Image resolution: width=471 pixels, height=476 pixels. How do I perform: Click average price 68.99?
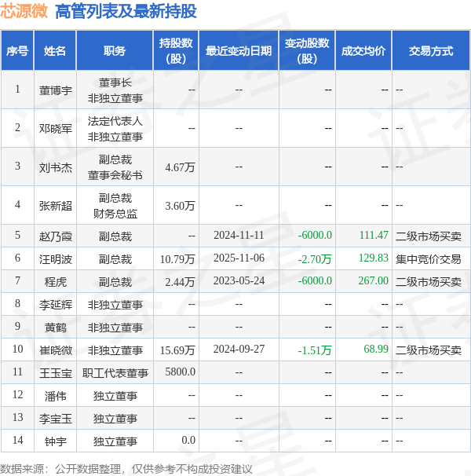(x=376, y=349)
